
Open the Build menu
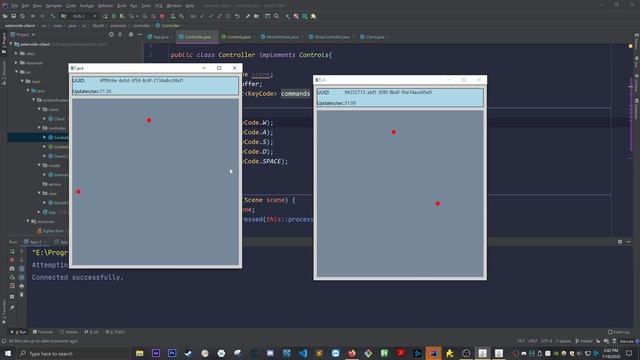pos(122,6)
